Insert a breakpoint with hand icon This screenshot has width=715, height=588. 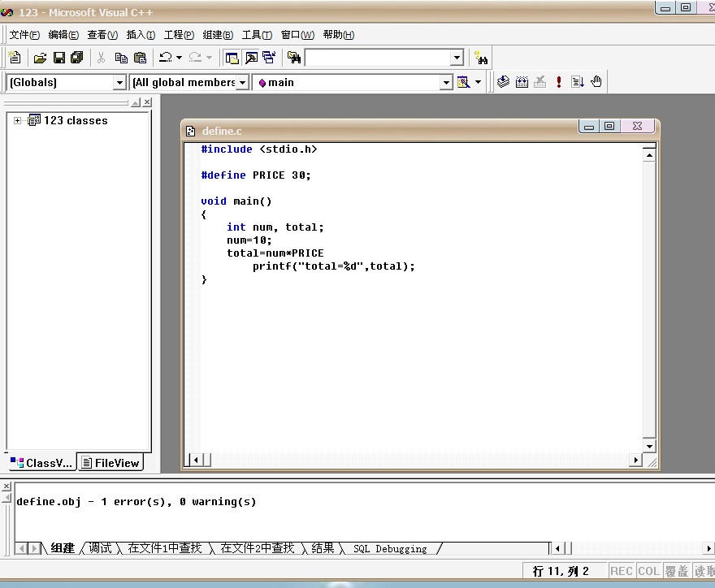coord(596,81)
